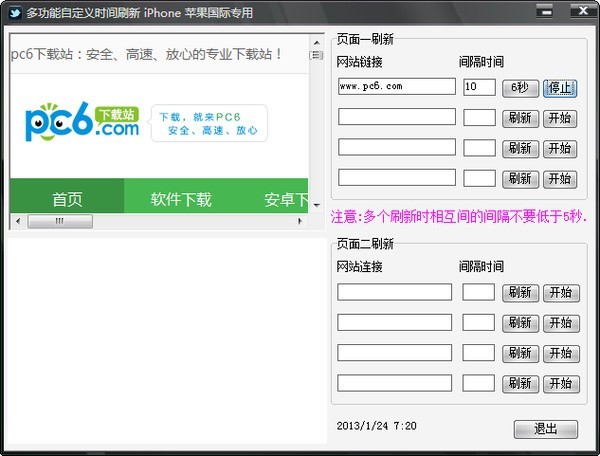The image size is (600, 456).
Task: Close the refresh tool window
Action: tap(583, 11)
